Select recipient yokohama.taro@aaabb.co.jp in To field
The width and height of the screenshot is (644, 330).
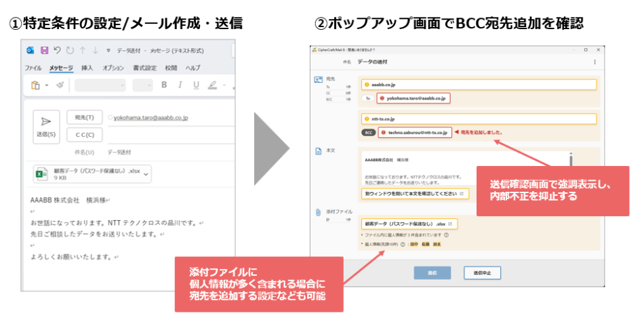pyautogui.click(x=150, y=118)
